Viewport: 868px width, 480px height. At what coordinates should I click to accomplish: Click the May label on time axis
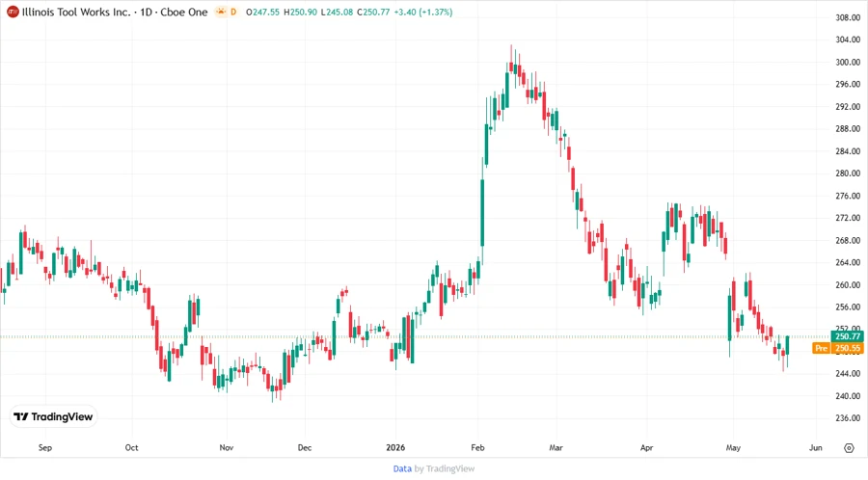tap(733, 447)
